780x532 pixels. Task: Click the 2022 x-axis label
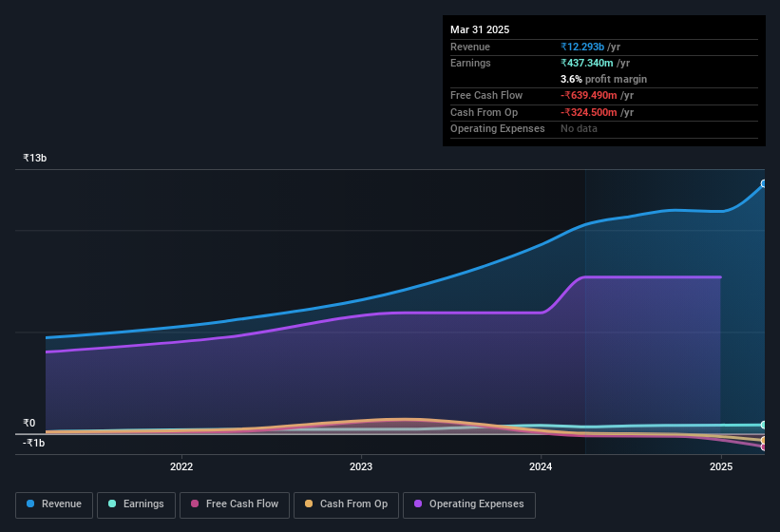181,466
